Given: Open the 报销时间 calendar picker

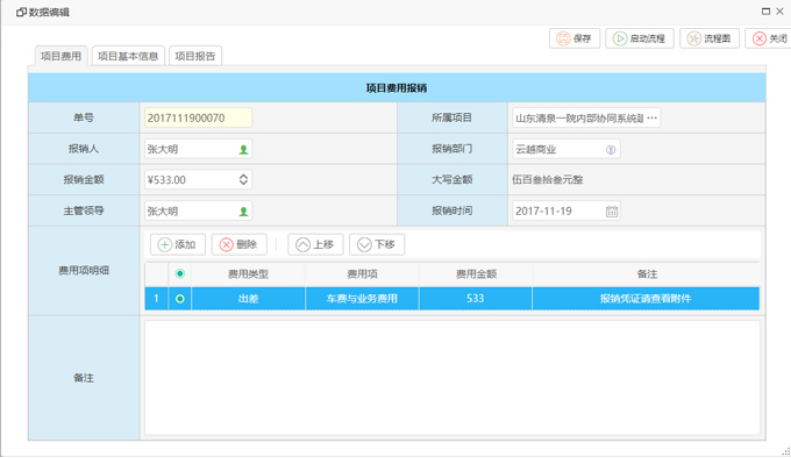Looking at the screenshot, I should [611, 211].
